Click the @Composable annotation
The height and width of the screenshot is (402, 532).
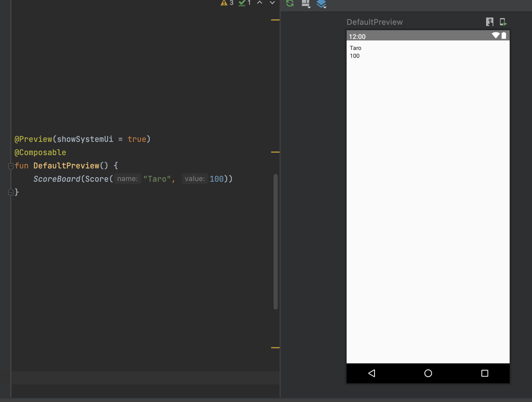pos(40,152)
